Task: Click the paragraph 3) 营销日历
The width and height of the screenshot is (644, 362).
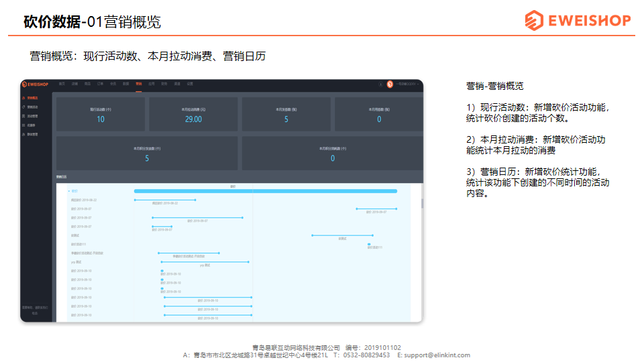Action: point(537,182)
